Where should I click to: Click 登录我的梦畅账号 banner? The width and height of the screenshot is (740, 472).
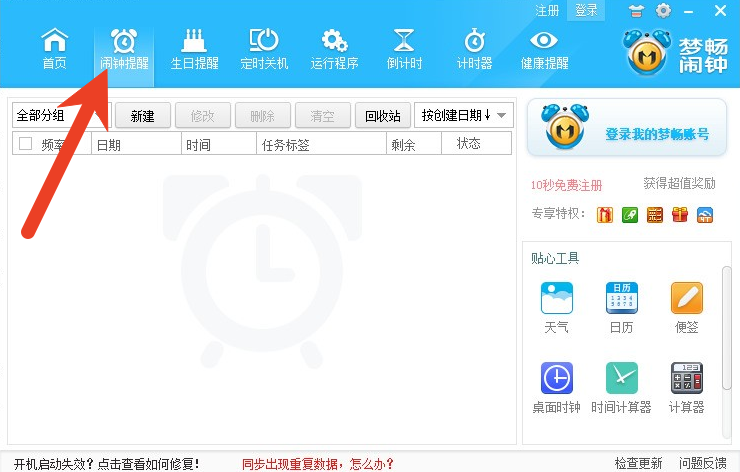click(627, 127)
